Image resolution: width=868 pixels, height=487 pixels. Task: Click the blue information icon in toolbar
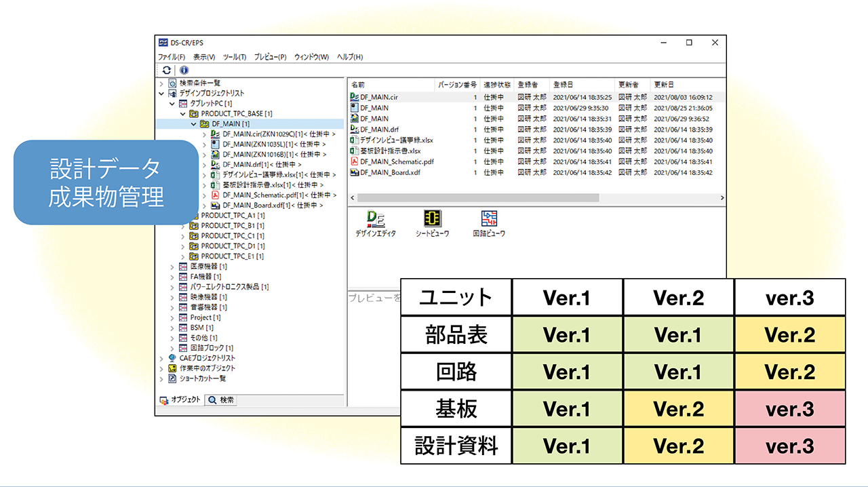coord(184,70)
